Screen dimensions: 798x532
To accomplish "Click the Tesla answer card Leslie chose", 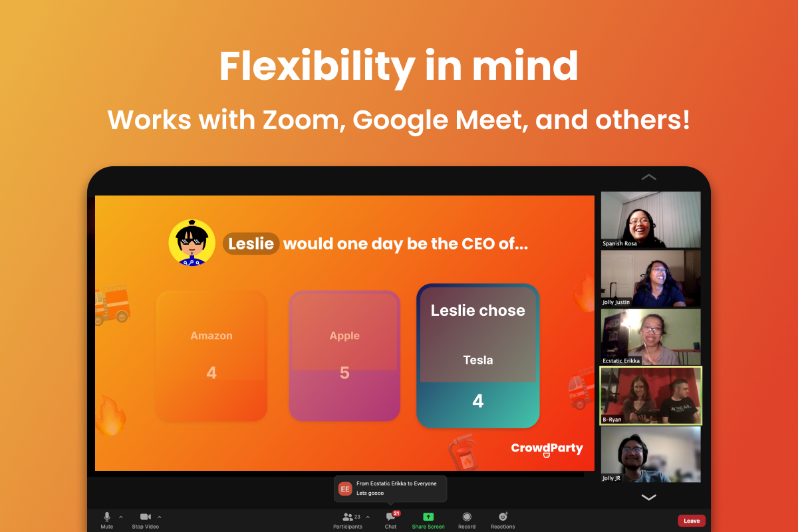I will pyautogui.click(x=477, y=356).
